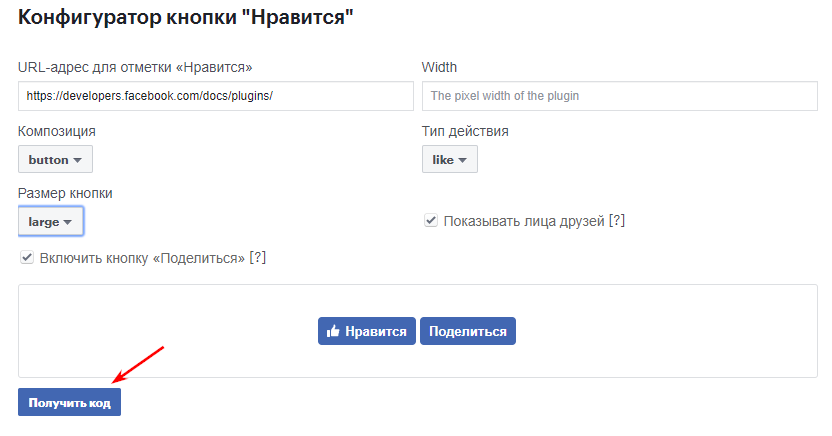Open the Тип действия like dropdown
The width and height of the screenshot is (832, 436).
click(449, 159)
